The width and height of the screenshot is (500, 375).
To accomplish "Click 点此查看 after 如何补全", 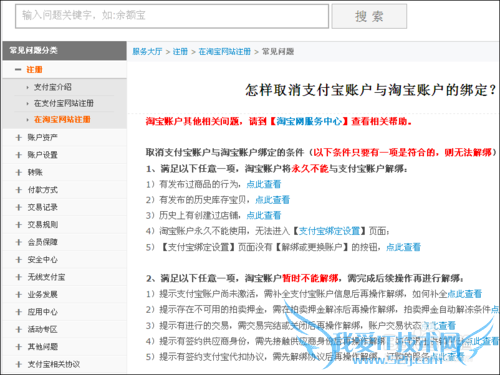I will [x=465, y=294].
